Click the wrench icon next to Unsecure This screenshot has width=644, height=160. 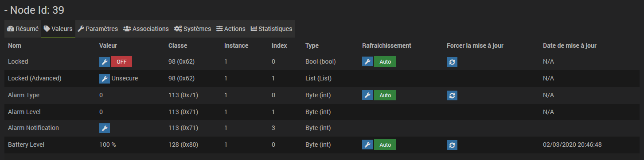(105, 79)
